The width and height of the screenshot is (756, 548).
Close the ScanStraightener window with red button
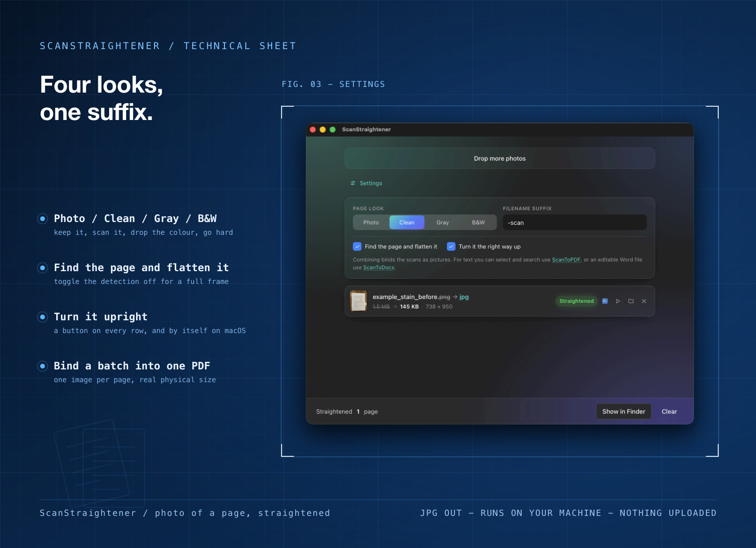pyautogui.click(x=313, y=129)
